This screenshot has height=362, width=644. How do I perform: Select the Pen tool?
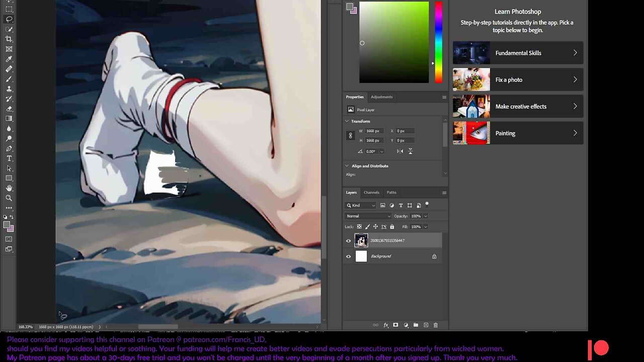pos(9,149)
